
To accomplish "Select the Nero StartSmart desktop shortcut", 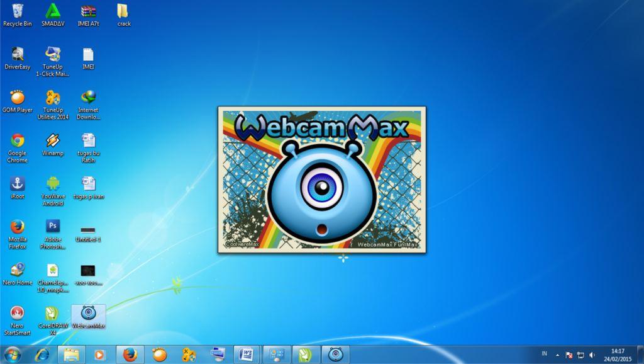I will point(17,321).
